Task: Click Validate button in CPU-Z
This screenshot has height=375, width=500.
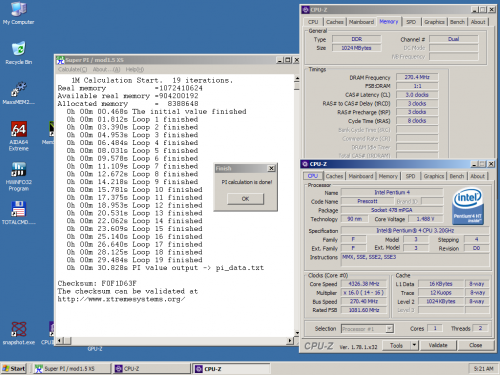Action: [438, 345]
